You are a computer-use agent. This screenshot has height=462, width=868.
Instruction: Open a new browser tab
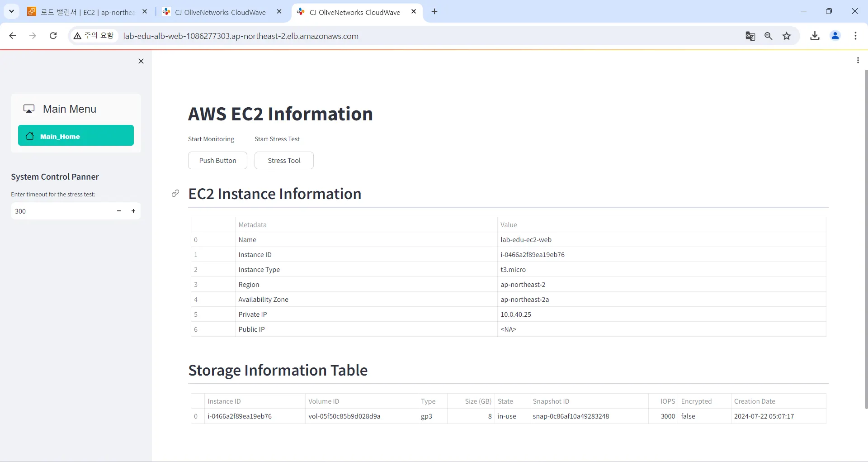(x=434, y=12)
